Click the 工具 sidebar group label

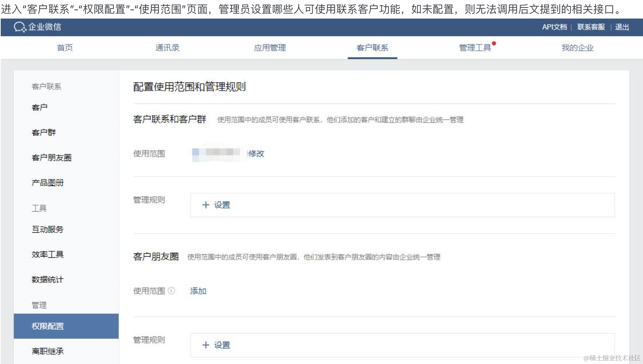[x=39, y=208]
